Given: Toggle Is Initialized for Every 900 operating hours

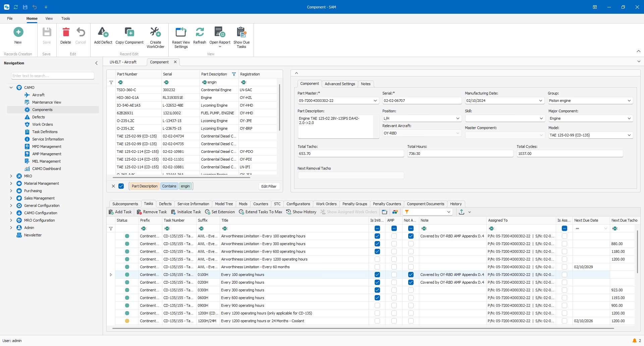Looking at the screenshot, I should tap(377, 305).
